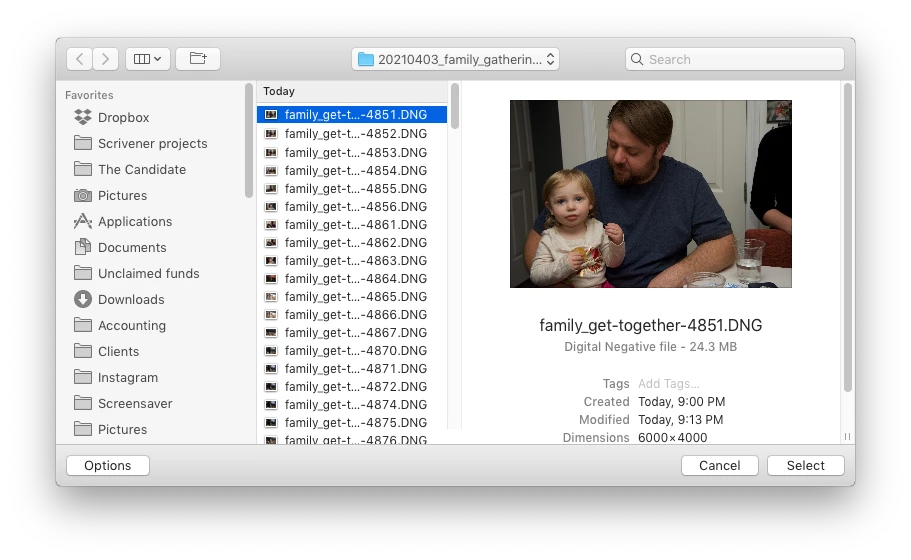This screenshot has width=911, height=560.
Task: Select file family_get-t...-4854.DNG
Action: click(352, 171)
